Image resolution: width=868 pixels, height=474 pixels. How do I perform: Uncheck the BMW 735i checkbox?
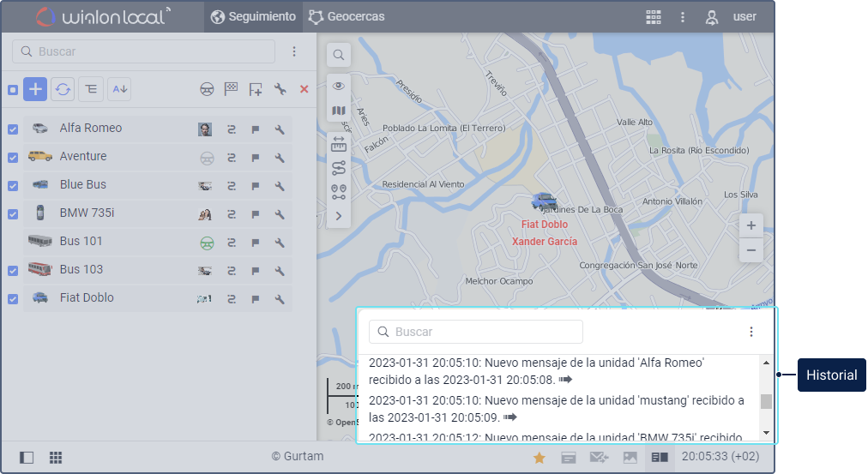click(x=13, y=214)
